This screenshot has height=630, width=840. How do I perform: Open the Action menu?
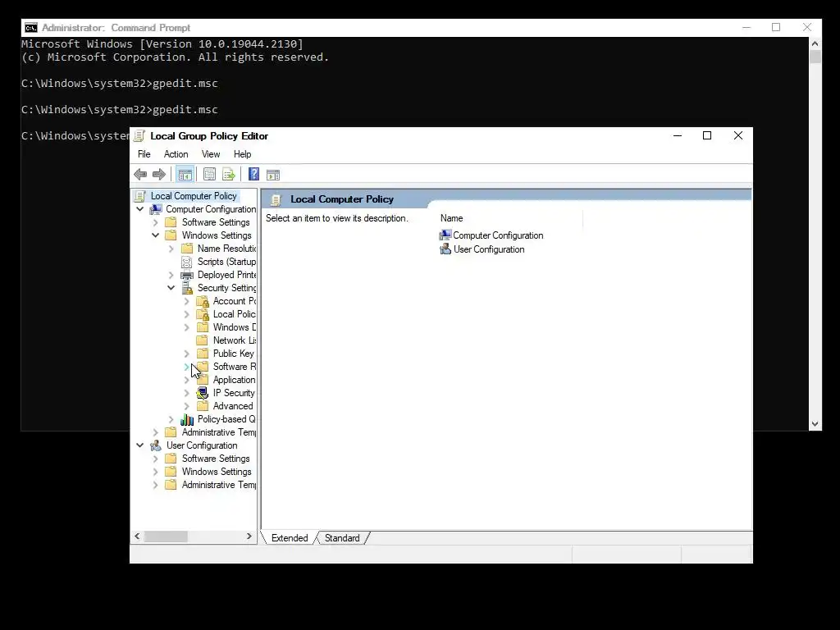click(x=176, y=154)
